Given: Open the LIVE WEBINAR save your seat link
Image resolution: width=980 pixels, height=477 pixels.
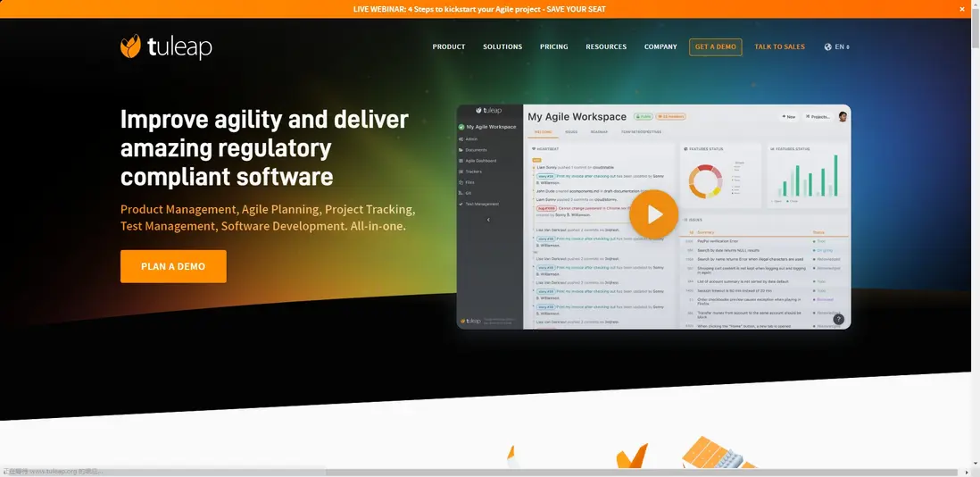Looking at the screenshot, I should (x=479, y=9).
